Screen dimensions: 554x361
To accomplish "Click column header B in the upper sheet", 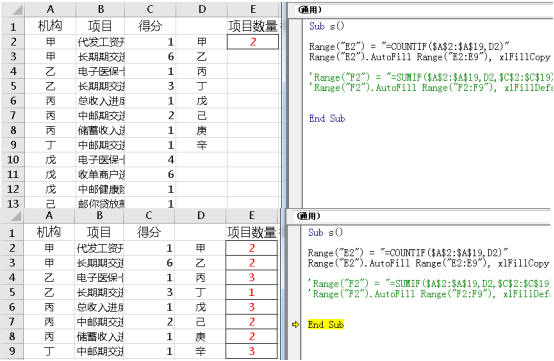I will [x=100, y=10].
